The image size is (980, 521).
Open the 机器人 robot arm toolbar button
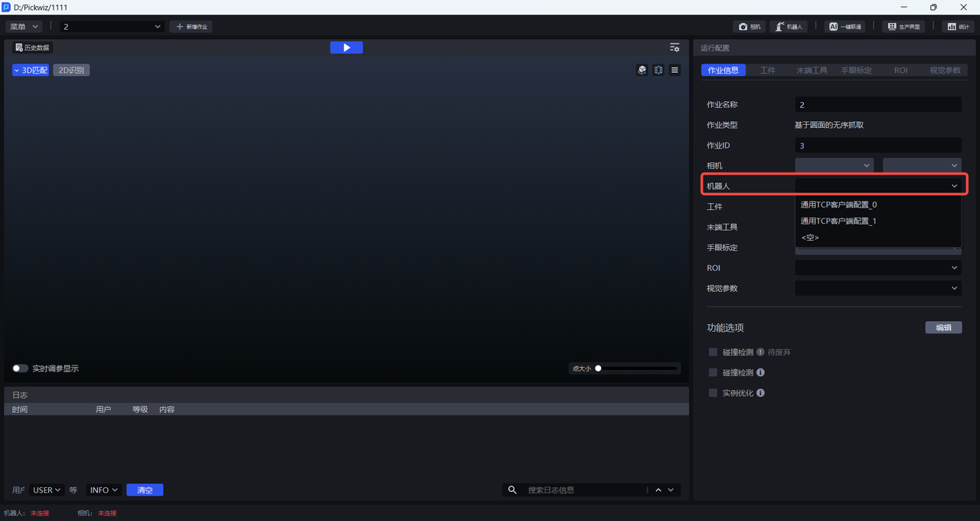[x=788, y=27]
